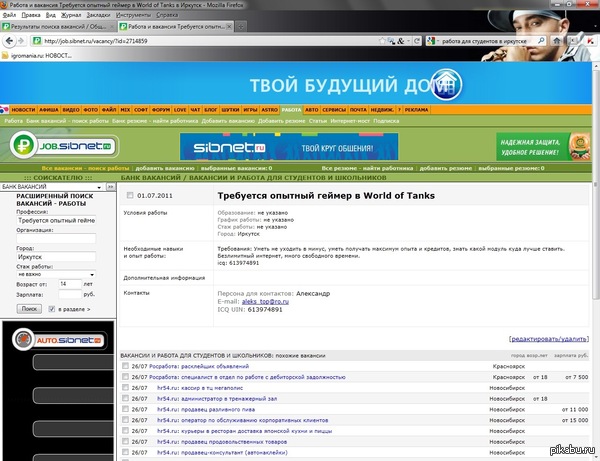Open the igromania.ru bookmark
Viewport: 600px width, 461px height.
(37, 55)
